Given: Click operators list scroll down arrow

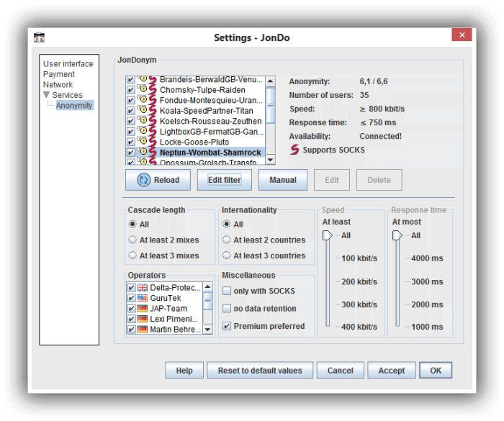Looking at the screenshot, I should [x=207, y=330].
